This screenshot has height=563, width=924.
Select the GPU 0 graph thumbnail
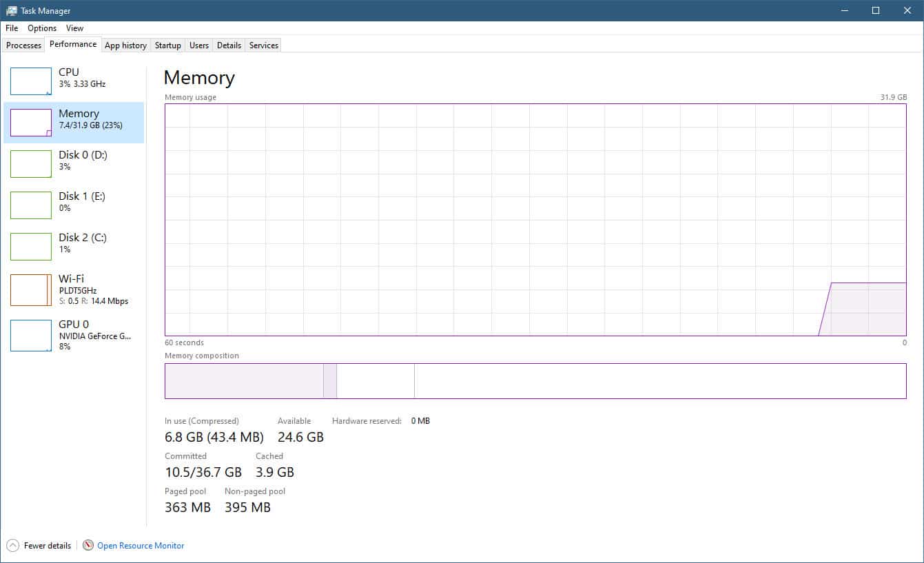[x=31, y=336]
